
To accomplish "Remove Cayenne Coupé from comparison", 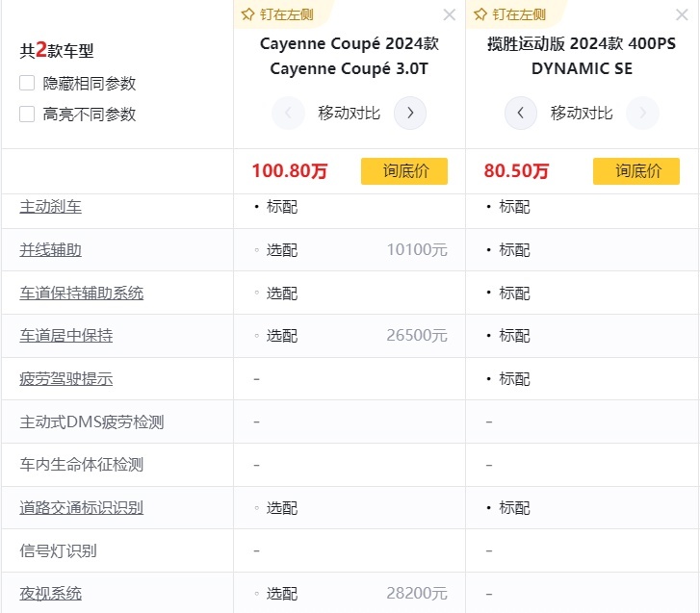I will pos(449,15).
